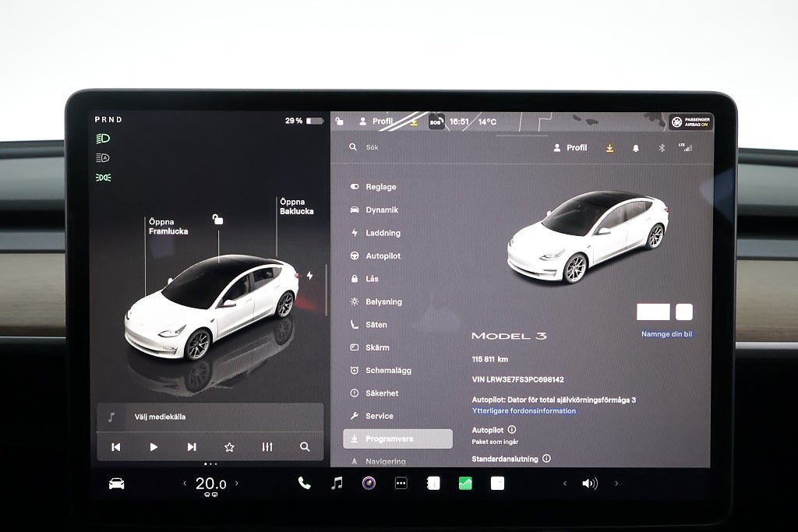Open Ytterligare fordonsinformation link
The image size is (798, 532).
coord(524,410)
